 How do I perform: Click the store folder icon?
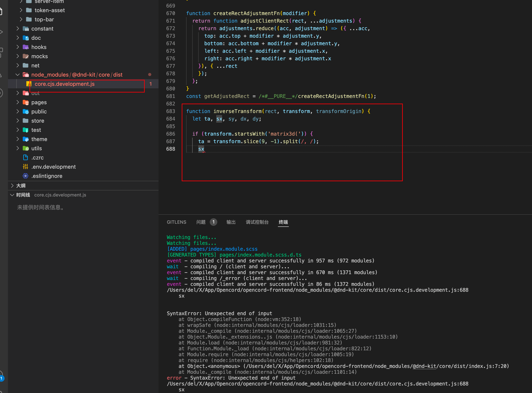[26, 121]
